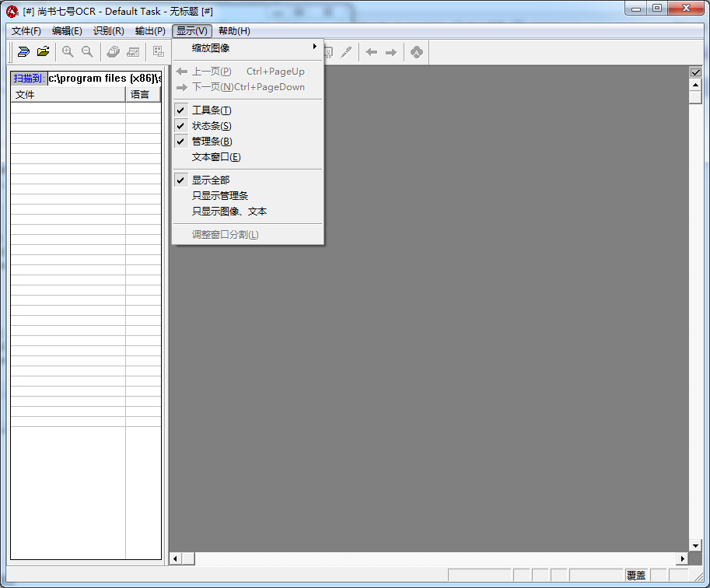Image resolution: width=710 pixels, height=588 pixels.
Task: Expand the 缩放图像 submenu
Action: point(248,48)
